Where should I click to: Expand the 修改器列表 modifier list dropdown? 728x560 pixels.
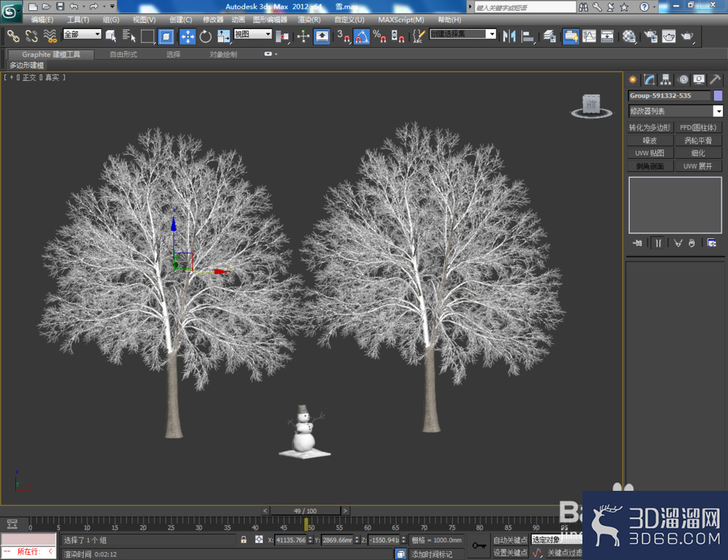pos(718,111)
